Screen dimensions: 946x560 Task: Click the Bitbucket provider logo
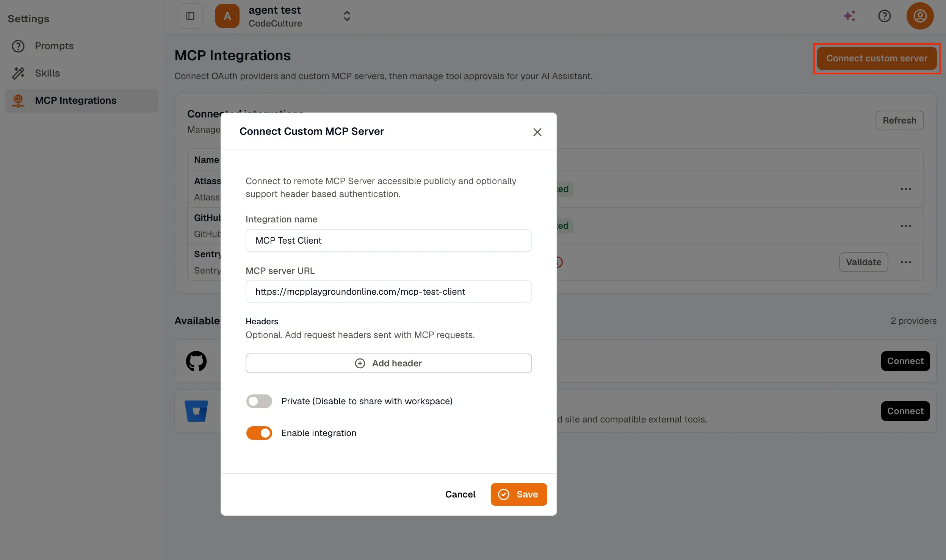pyautogui.click(x=196, y=411)
